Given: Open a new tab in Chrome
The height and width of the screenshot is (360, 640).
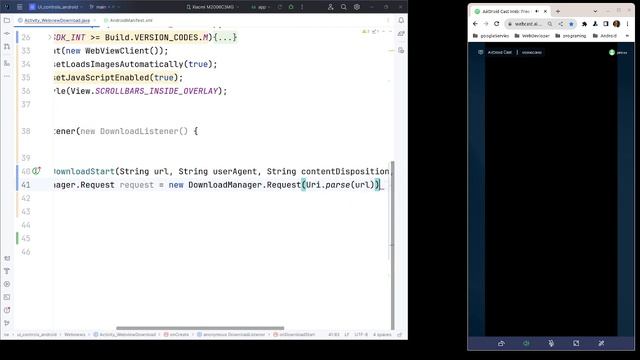Looking at the screenshot, I should 558,11.
